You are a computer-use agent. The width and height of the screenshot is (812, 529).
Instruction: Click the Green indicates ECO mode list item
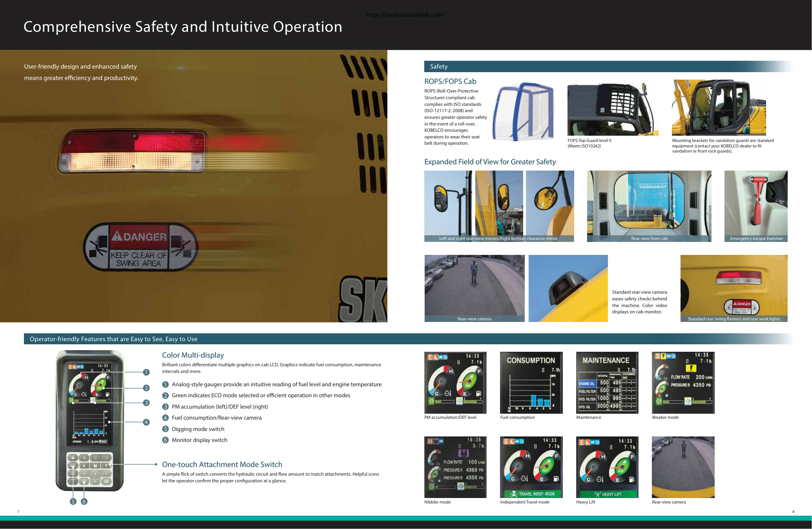[256, 396]
